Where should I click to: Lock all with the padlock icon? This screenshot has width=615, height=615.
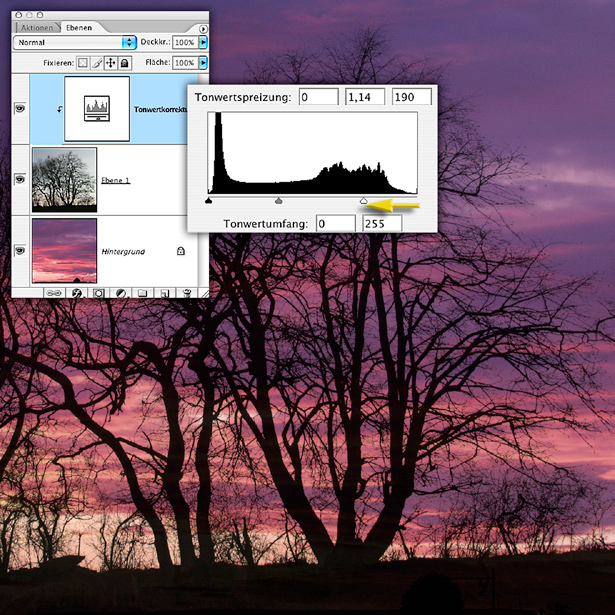[125, 63]
